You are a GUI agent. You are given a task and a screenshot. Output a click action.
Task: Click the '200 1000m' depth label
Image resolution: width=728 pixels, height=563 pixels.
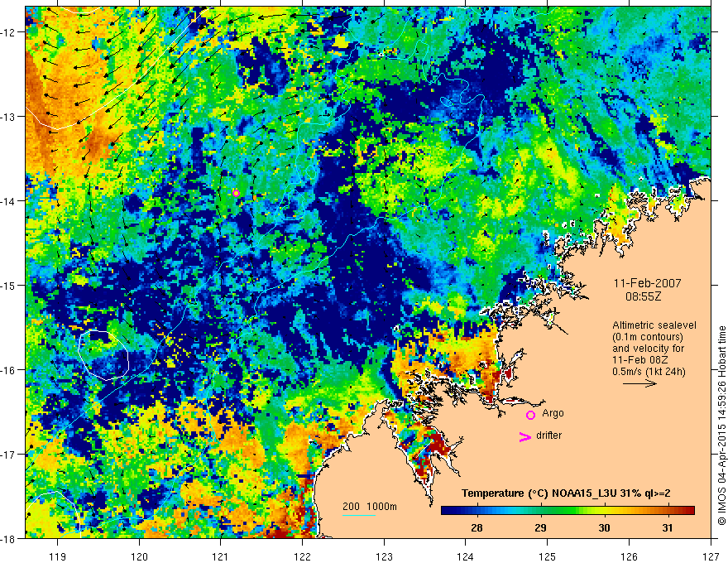tap(370, 507)
